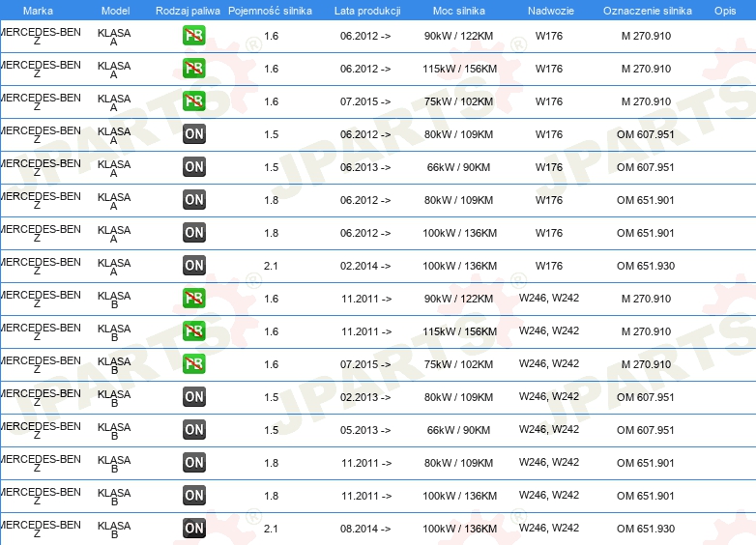
Task: Click the petrol icon for 90kW KLASA A
Action: tap(193, 36)
